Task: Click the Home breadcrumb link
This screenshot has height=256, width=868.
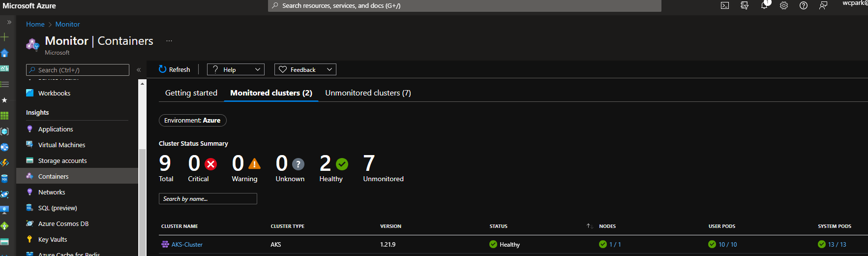Action: pyautogui.click(x=35, y=24)
